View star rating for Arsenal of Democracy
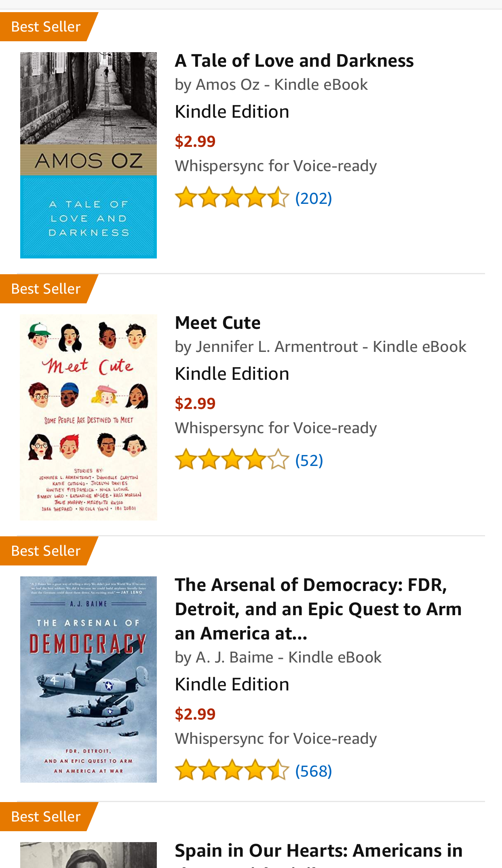This screenshot has height=868, width=502. click(x=232, y=771)
